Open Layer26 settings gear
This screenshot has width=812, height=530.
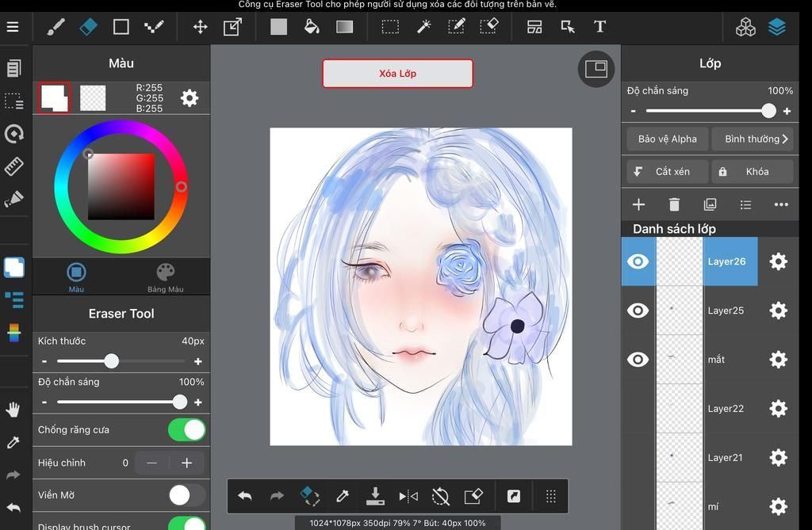(x=779, y=261)
